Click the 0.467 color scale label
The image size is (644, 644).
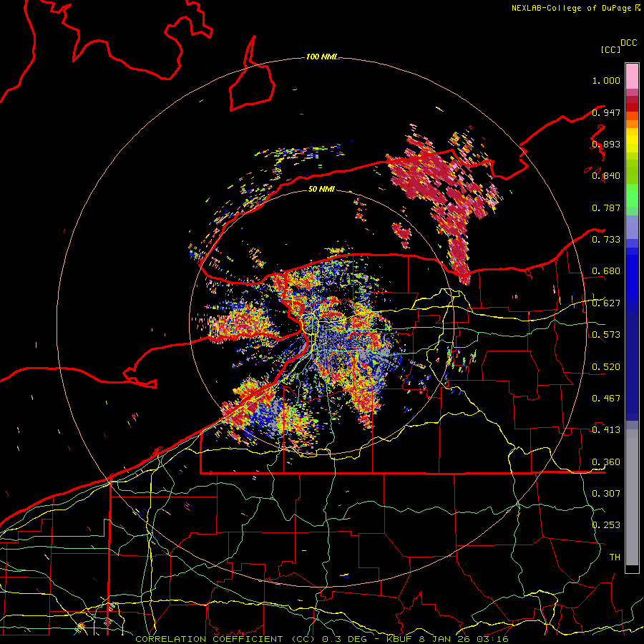606,399
